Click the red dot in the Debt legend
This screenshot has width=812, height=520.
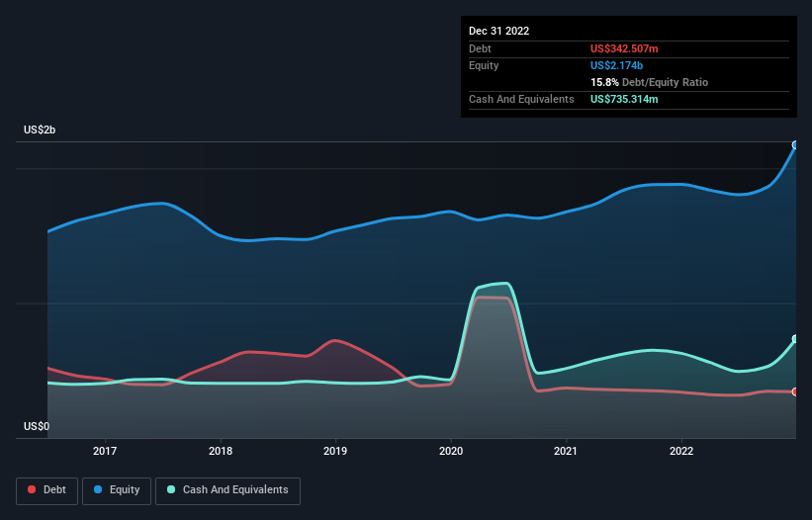32,489
